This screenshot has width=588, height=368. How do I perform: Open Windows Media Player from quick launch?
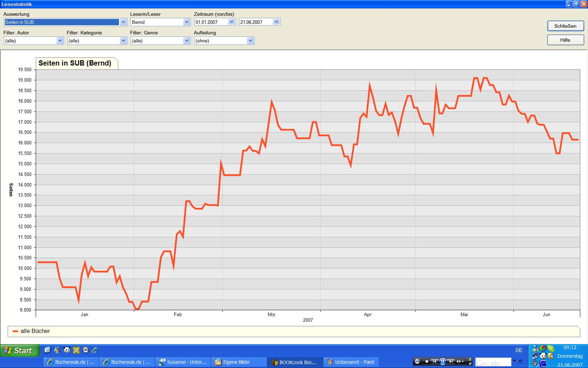(x=86, y=350)
